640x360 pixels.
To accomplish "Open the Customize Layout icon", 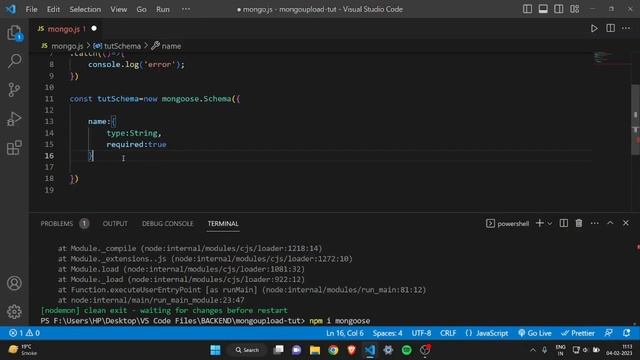I will point(574,9).
